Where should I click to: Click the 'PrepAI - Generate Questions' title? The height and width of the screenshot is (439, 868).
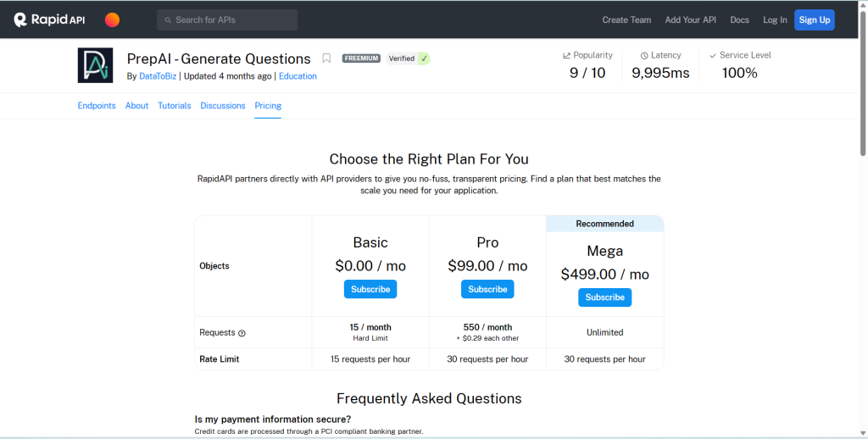point(219,58)
